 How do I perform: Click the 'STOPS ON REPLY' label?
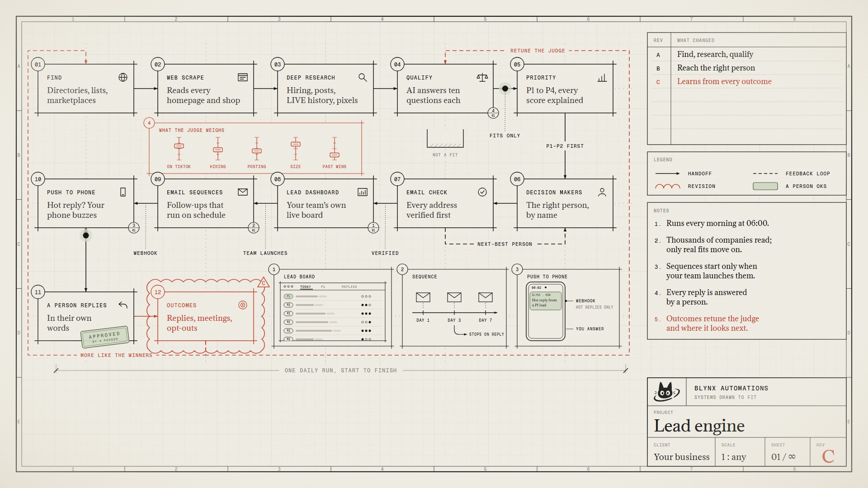point(486,334)
